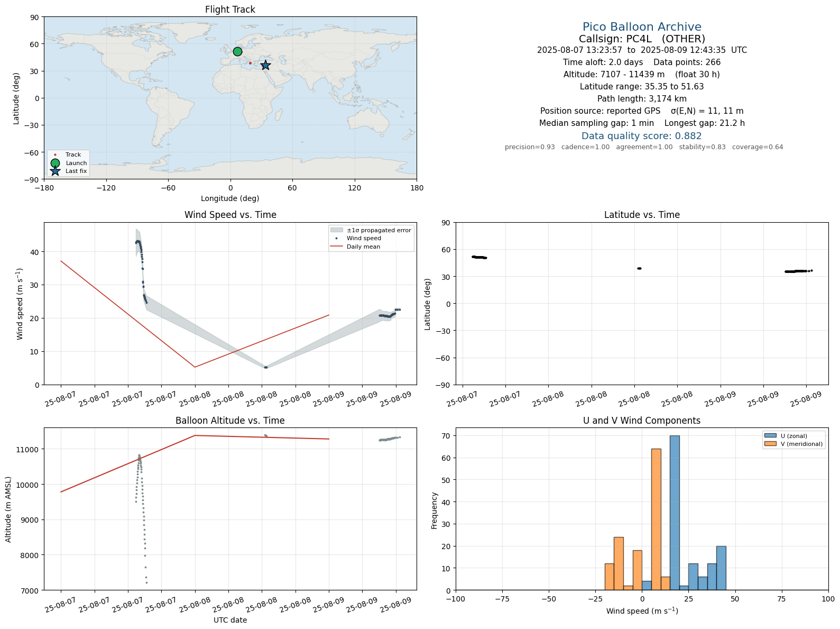Click the 70 tick on the Frequency axis

[x=447, y=436]
